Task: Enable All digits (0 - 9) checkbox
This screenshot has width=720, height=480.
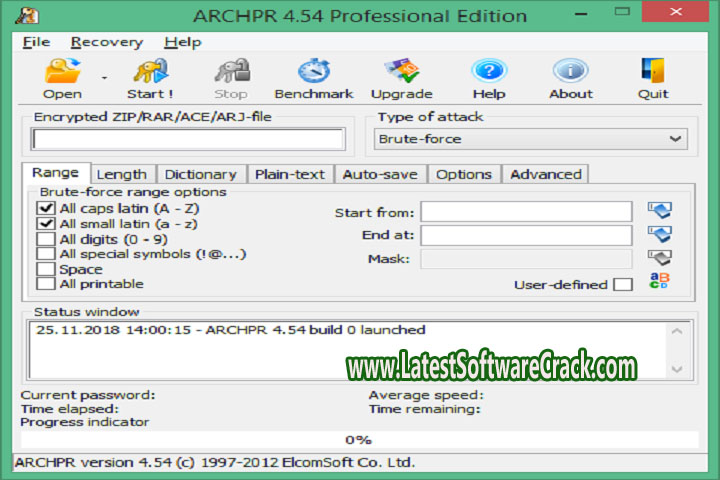Action: (45, 239)
